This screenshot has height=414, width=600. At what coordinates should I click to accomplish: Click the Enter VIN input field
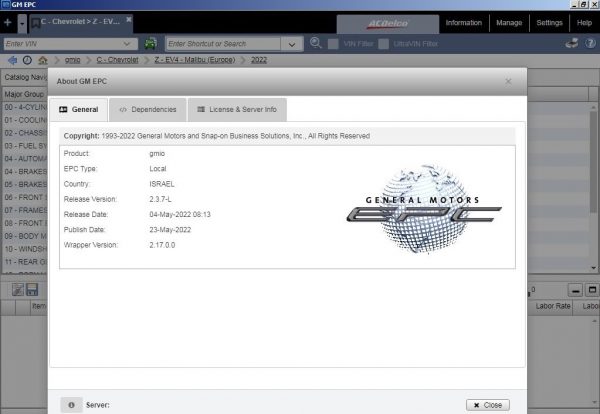(x=63, y=44)
